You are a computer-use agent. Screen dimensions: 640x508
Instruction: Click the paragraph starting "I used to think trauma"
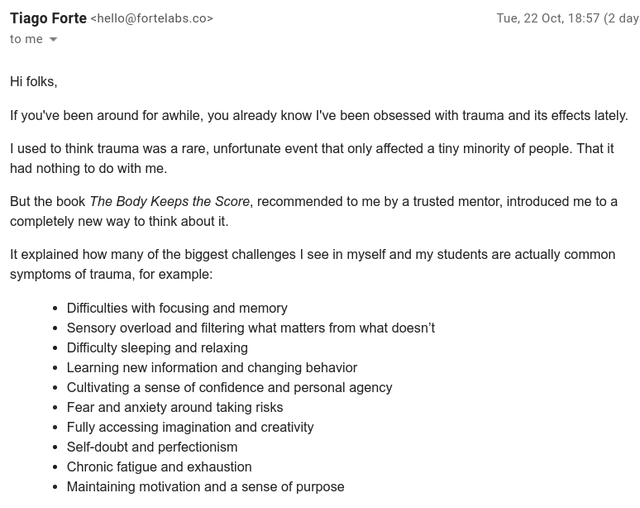pos(311,158)
